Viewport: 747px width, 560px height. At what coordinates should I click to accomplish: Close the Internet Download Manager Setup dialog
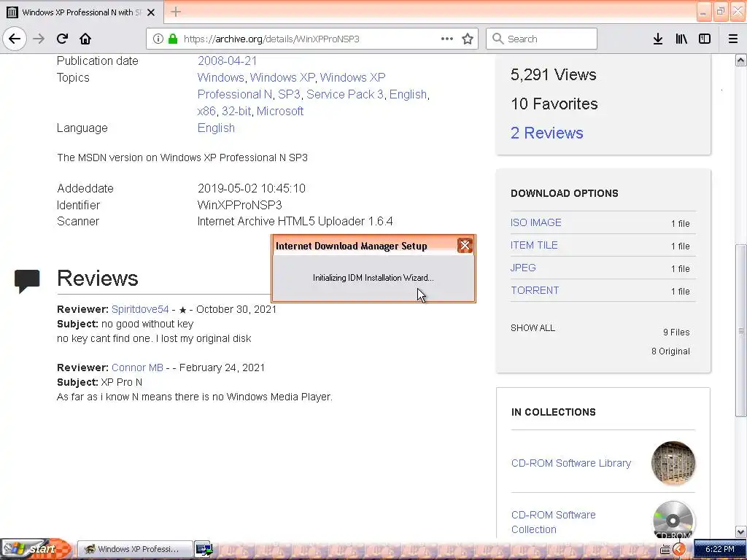[x=465, y=245]
